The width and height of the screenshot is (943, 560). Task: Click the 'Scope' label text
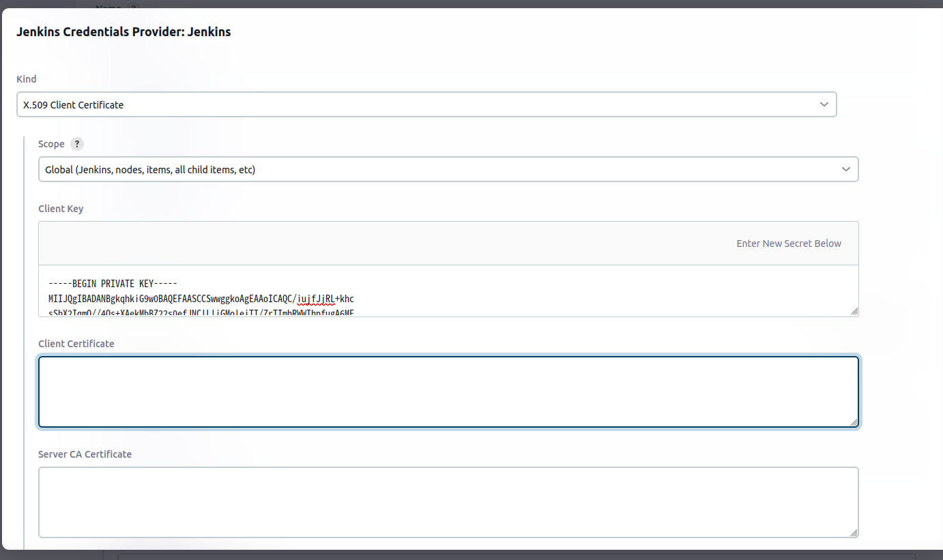pyautogui.click(x=51, y=144)
